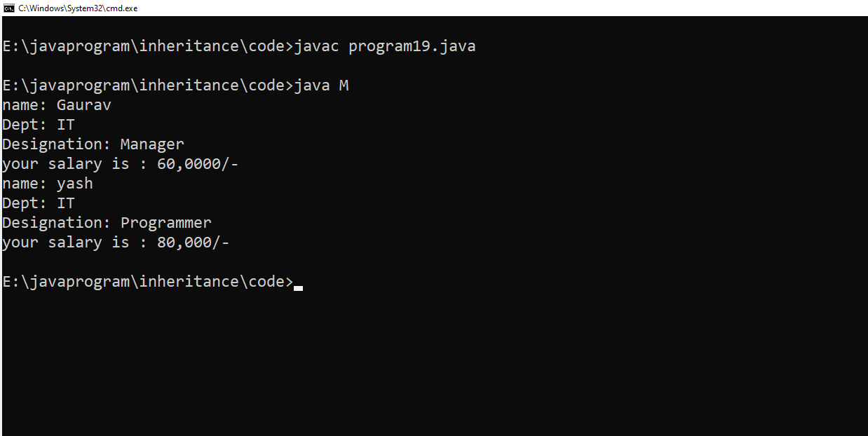Click the program19.java filename text
The image size is (868, 436).
pos(412,46)
